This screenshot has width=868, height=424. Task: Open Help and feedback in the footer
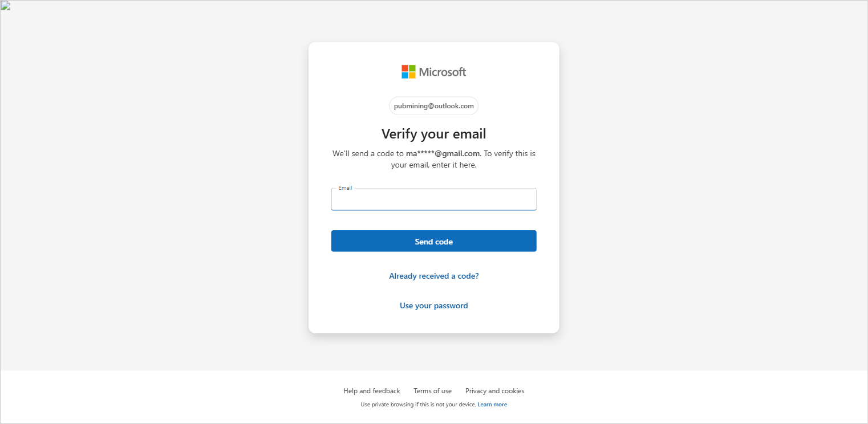click(372, 391)
